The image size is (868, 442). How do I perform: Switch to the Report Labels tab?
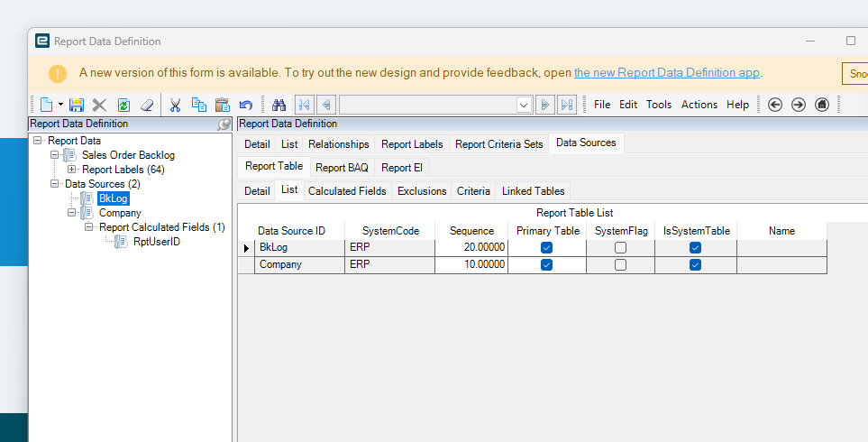(412, 144)
